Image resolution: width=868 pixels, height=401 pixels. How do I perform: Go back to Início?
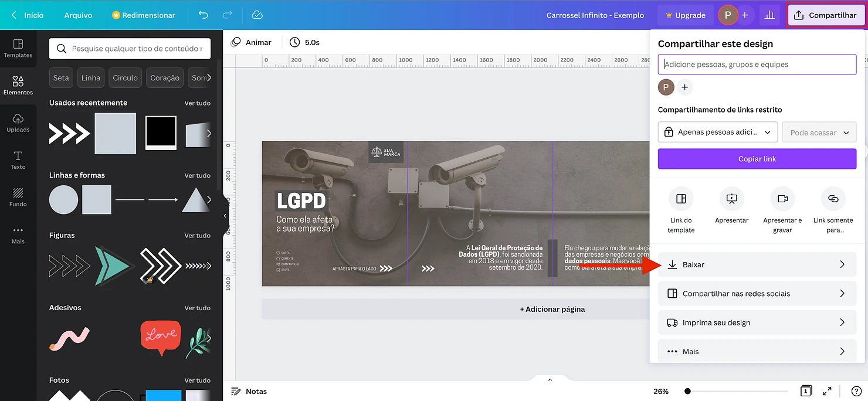28,15
